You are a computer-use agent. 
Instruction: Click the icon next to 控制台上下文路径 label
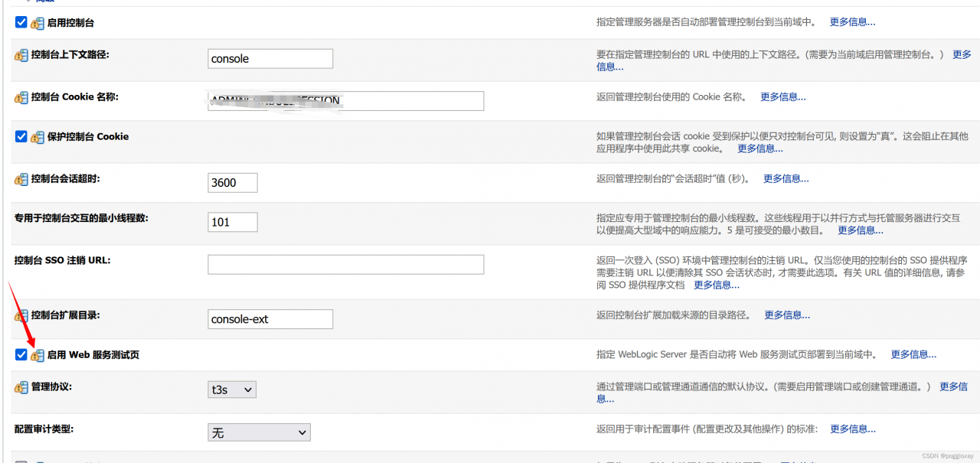(21, 55)
